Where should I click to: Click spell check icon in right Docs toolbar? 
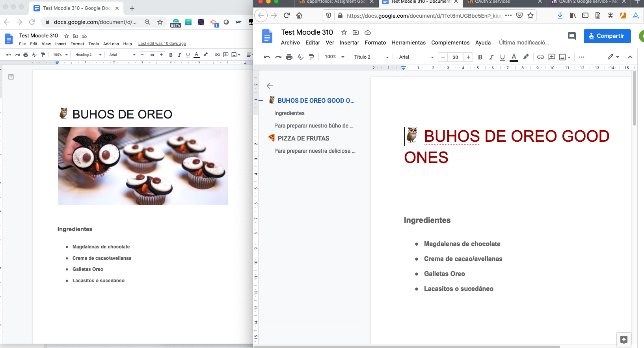click(300, 57)
